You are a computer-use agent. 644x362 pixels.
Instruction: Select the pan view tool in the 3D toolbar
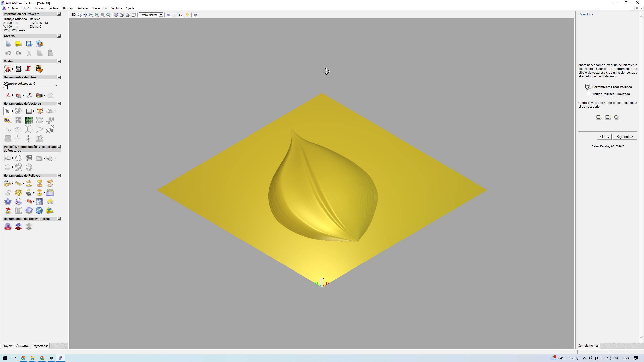click(85, 15)
